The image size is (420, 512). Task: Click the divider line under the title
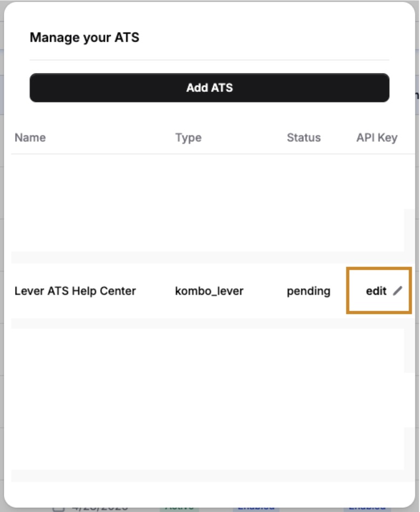[x=209, y=60]
